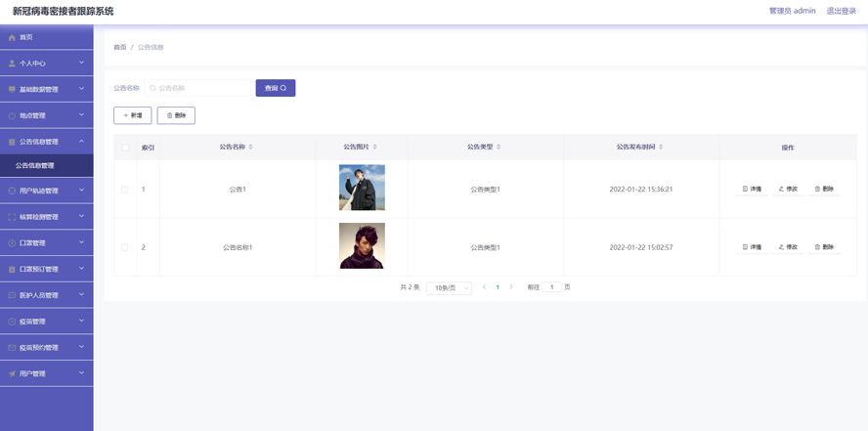Click the icon beside 公告信息管理 parent menu
Image resolution: width=868 pixels, height=431 pixels.
(x=12, y=142)
